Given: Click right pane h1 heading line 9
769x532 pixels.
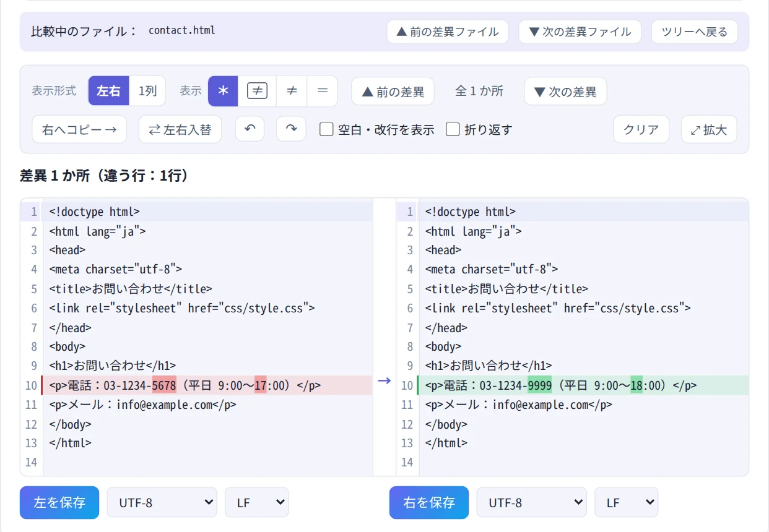Looking at the screenshot, I should coord(583,366).
